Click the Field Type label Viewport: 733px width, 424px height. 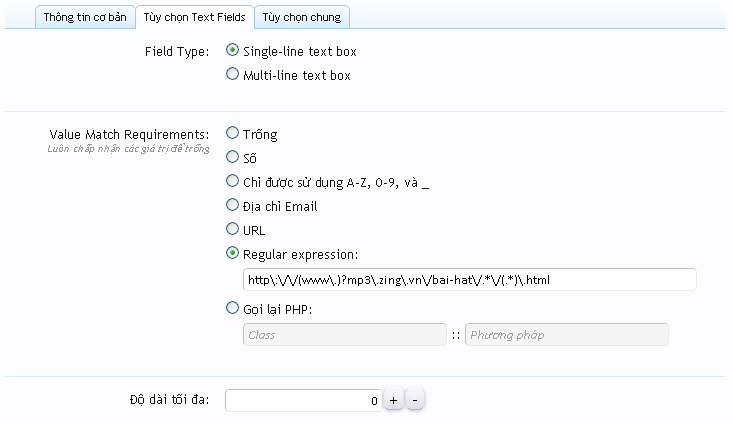coord(177,51)
